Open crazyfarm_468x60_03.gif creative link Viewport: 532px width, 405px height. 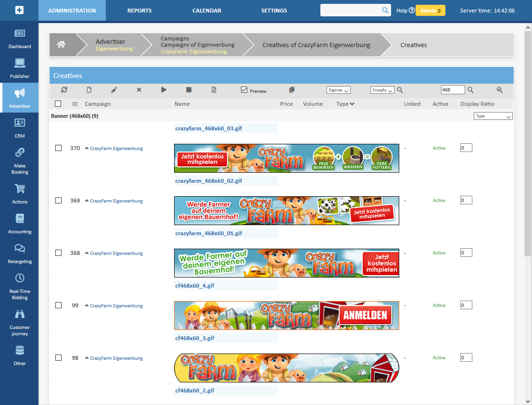point(209,128)
